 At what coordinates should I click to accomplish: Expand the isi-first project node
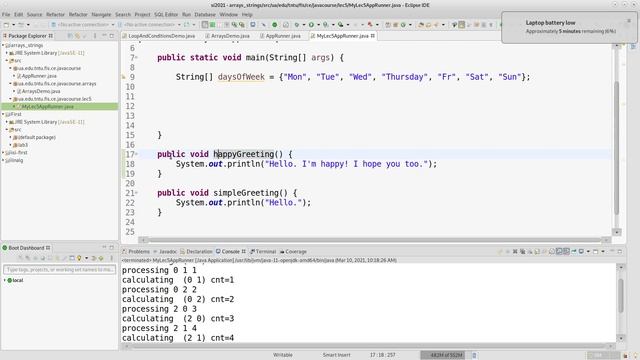(3, 153)
